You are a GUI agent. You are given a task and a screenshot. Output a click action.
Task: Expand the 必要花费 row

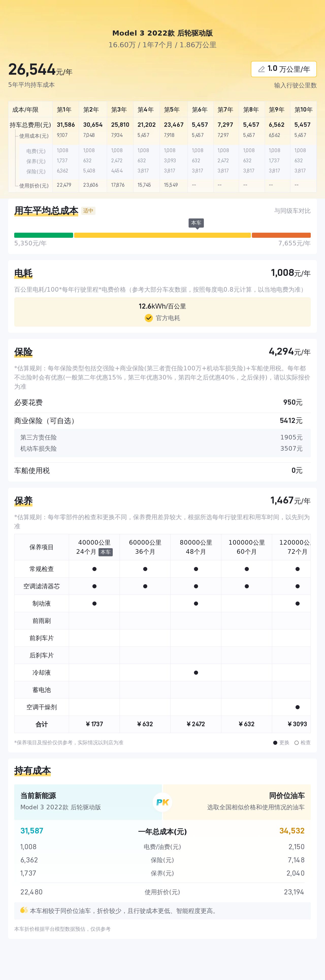162,403
